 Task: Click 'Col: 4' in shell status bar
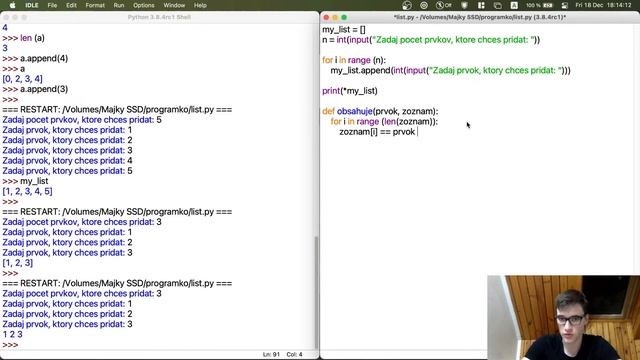coord(294,354)
